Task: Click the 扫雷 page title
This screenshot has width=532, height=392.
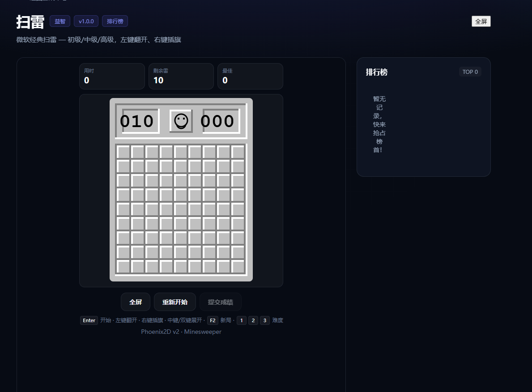Action: [x=30, y=22]
